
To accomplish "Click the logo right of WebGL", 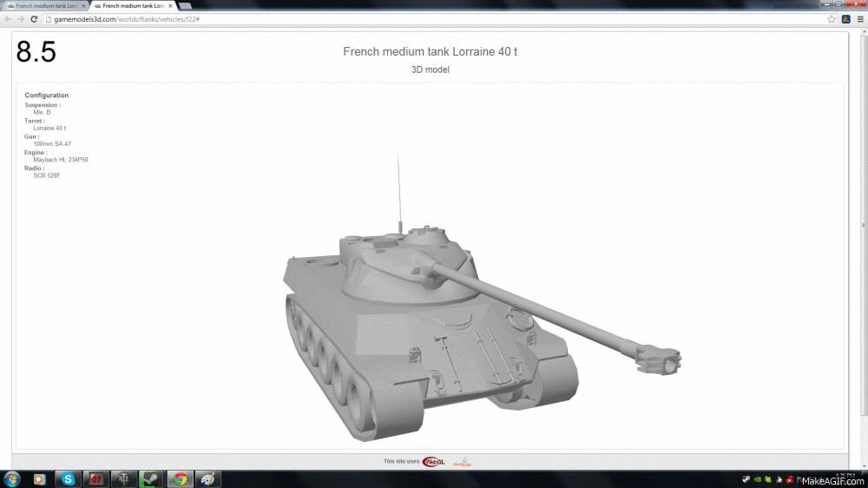I will pos(463,462).
